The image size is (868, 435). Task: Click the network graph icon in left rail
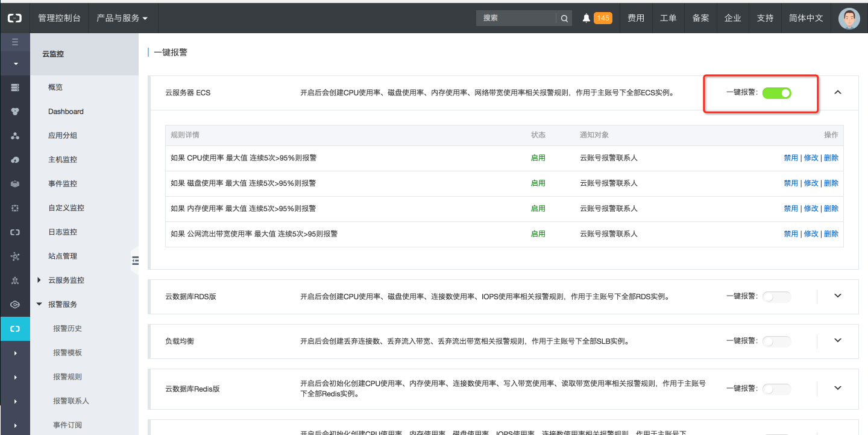point(15,256)
